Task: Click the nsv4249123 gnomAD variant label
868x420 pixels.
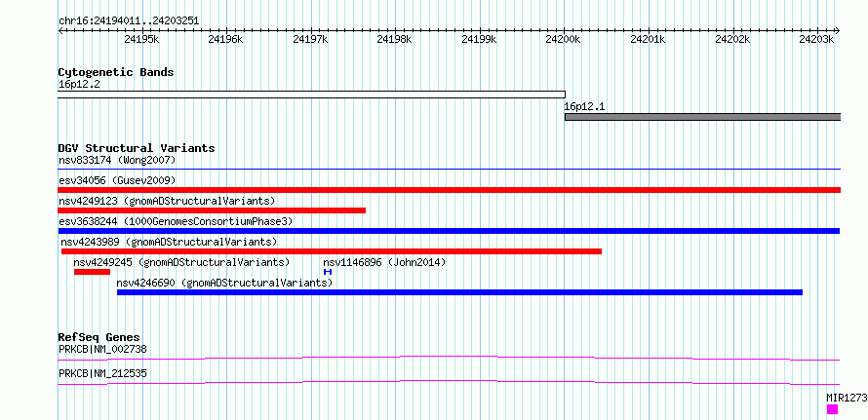Action: pyautogui.click(x=167, y=201)
